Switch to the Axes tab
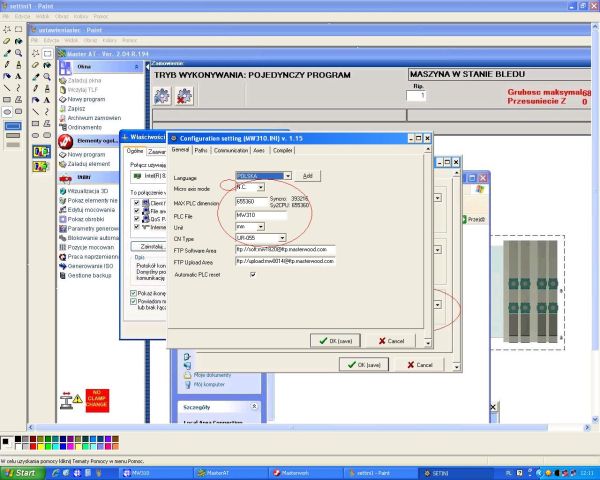600x480 pixels. pyautogui.click(x=259, y=150)
